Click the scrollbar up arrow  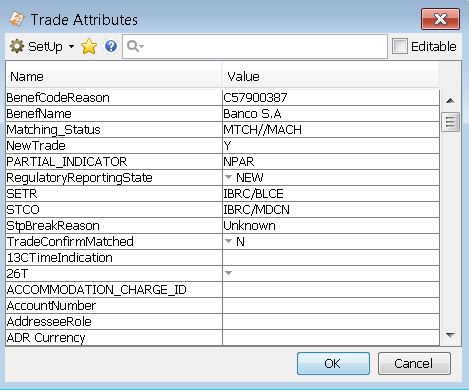pos(450,100)
